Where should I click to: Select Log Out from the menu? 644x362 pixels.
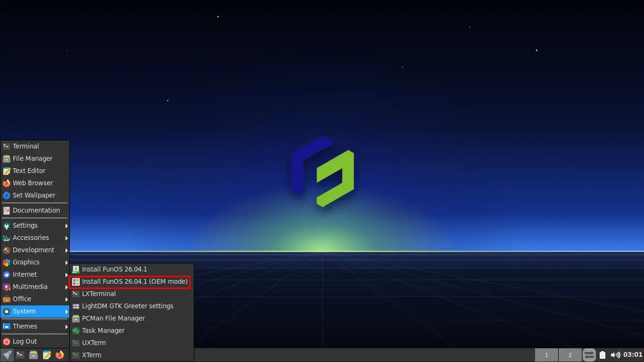pos(35,341)
